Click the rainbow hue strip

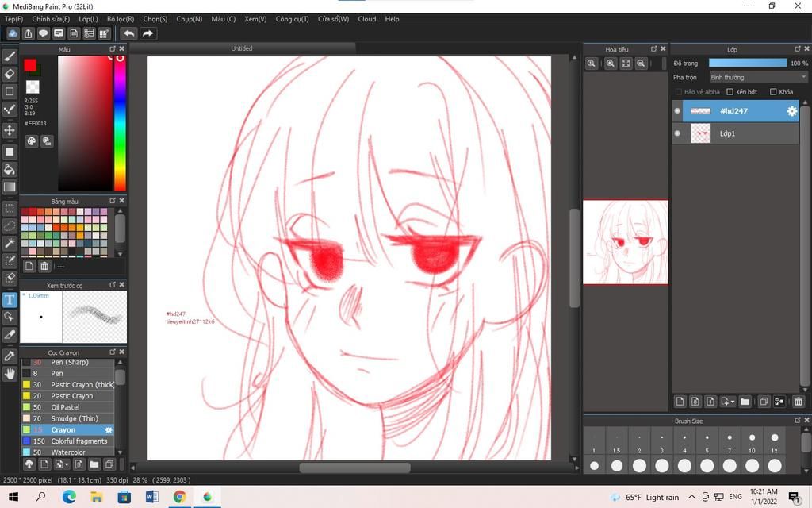pyautogui.click(x=120, y=123)
